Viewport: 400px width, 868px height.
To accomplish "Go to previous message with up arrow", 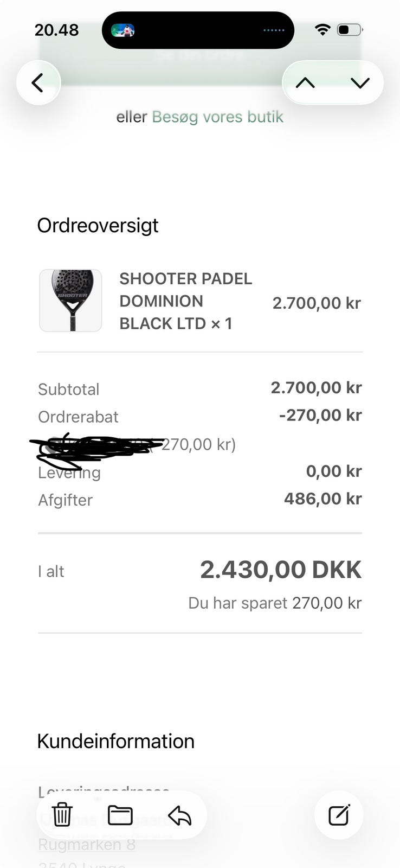I will coord(306,83).
